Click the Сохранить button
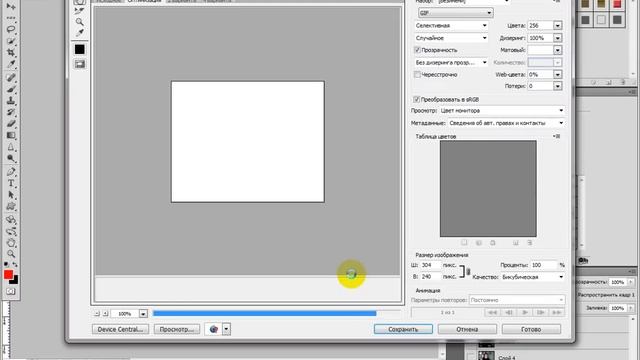 [x=403, y=329]
